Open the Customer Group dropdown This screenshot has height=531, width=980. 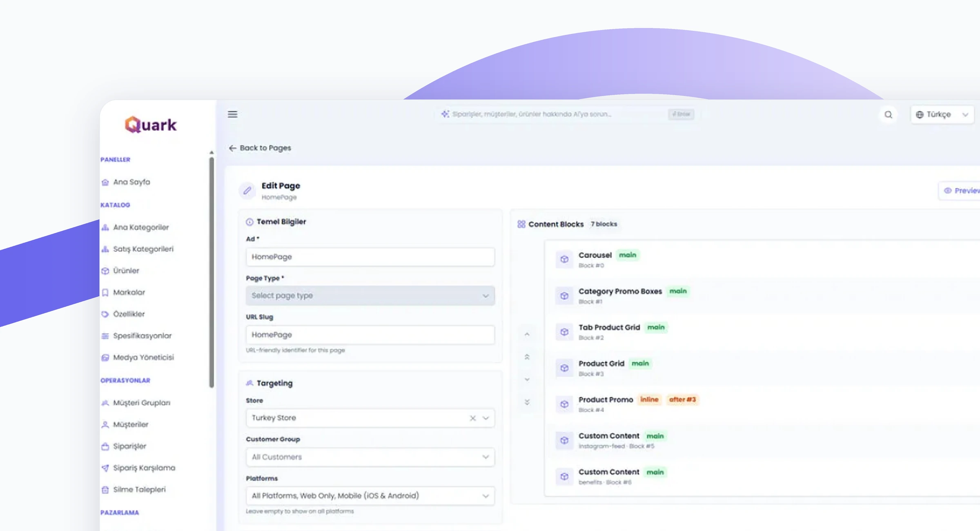click(x=370, y=457)
